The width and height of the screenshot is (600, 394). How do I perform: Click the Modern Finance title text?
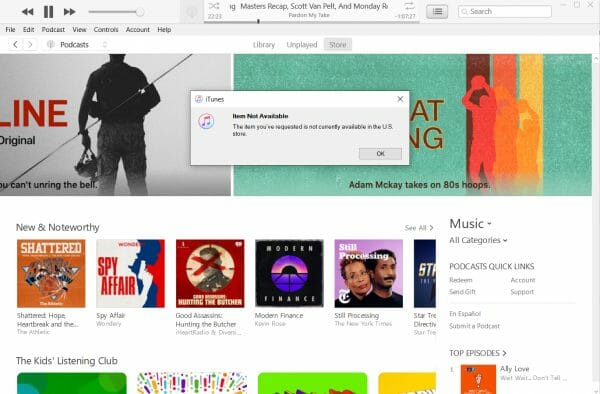pyautogui.click(x=279, y=316)
